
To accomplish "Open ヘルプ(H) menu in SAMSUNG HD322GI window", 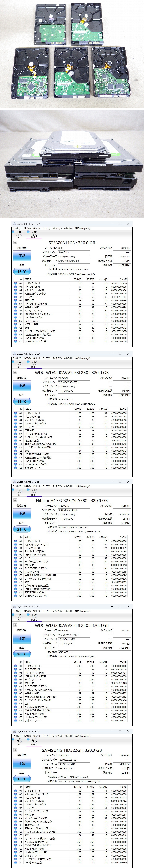I will pyautogui.click(x=68, y=736).
